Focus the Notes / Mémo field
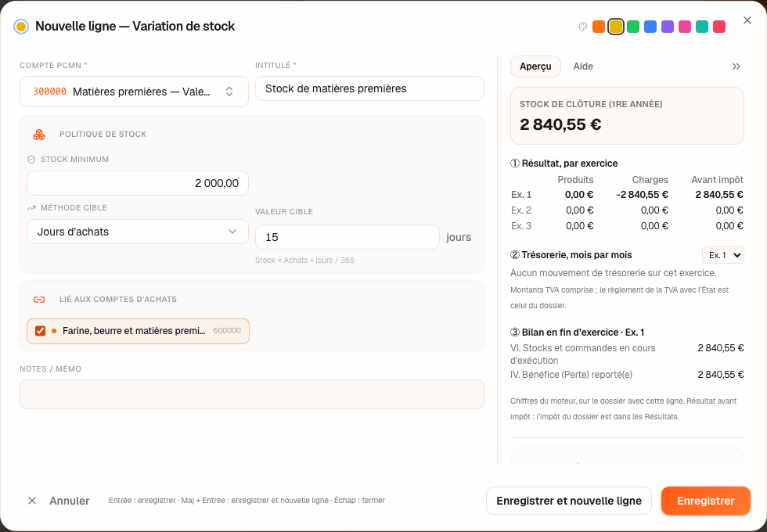 coord(252,394)
